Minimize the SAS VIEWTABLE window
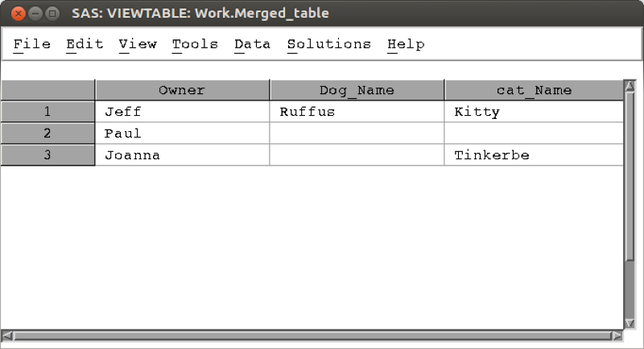Viewport: 644px width, 349px height. click(x=36, y=14)
